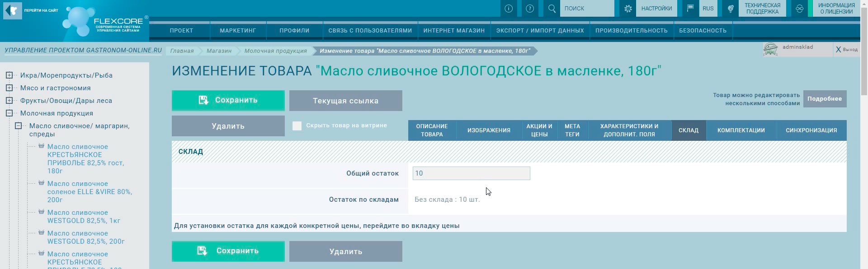The height and width of the screenshot is (269, 868).
Task: Click the language flag icon
Action: pos(690,8)
